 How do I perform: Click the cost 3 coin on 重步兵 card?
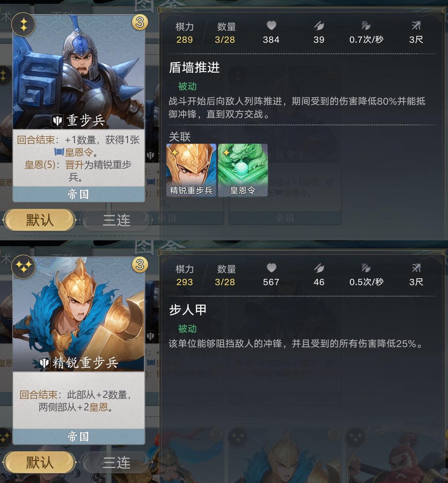click(140, 23)
